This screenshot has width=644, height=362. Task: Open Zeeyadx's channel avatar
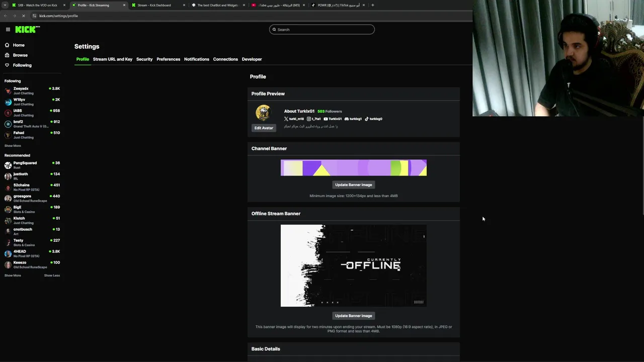[8, 90]
